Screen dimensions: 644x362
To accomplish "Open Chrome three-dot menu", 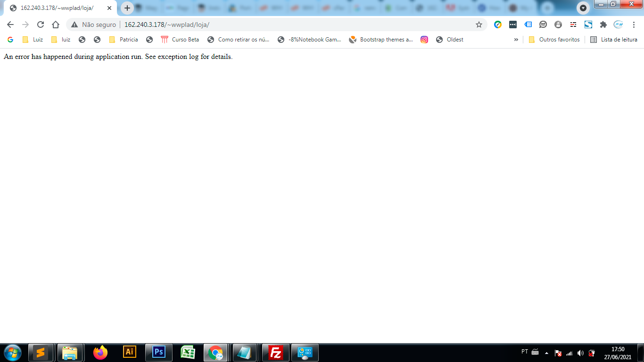I will click(634, 25).
